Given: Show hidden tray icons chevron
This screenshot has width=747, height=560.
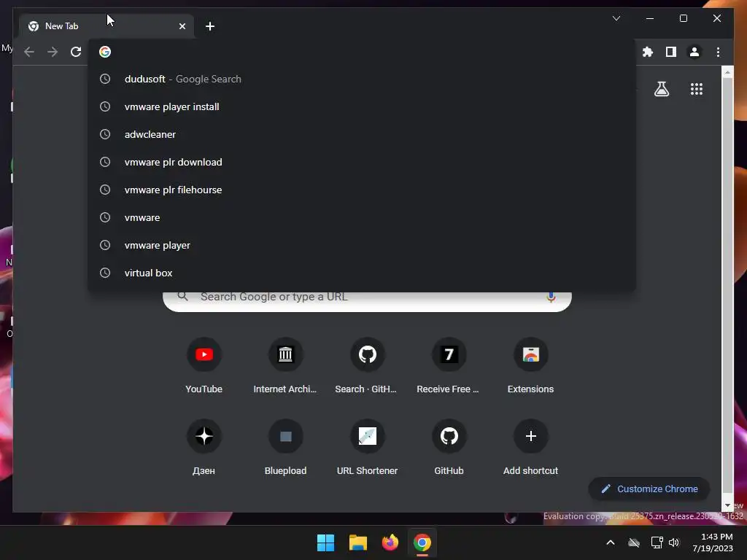Looking at the screenshot, I should [x=611, y=542].
